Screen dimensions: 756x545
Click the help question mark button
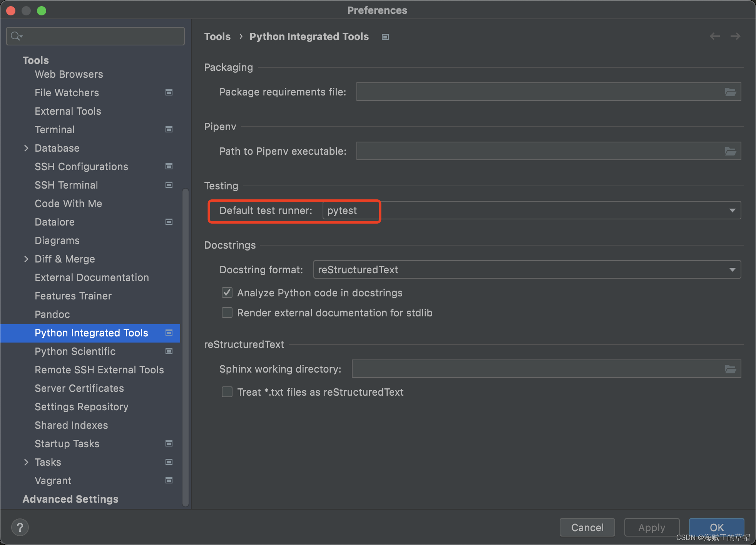click(x=20, y=527)
